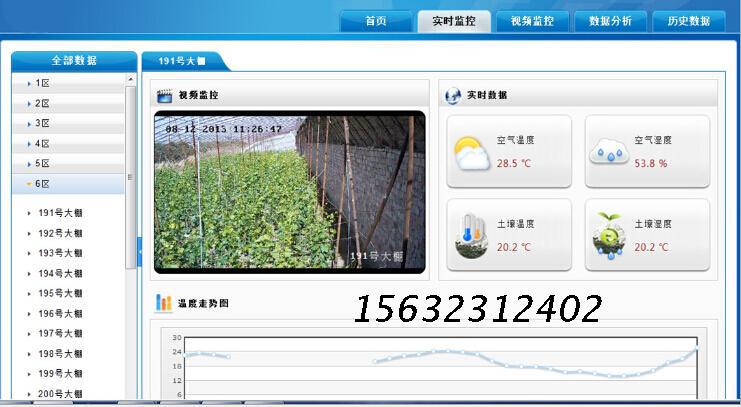Click the 20.2 ℃ value under 土壤温度
The height and width of the screenshot is (407, 741).
point(514,247)
